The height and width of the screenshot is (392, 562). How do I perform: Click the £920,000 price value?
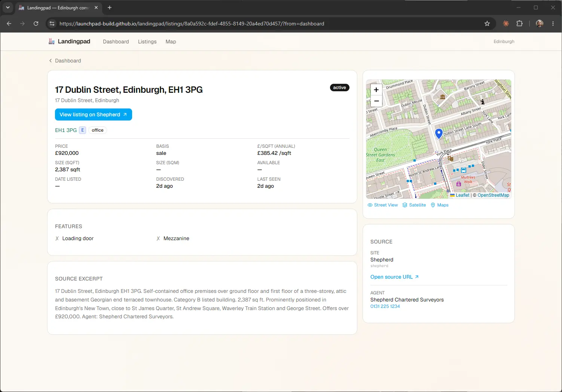click(x=67, y=153)
